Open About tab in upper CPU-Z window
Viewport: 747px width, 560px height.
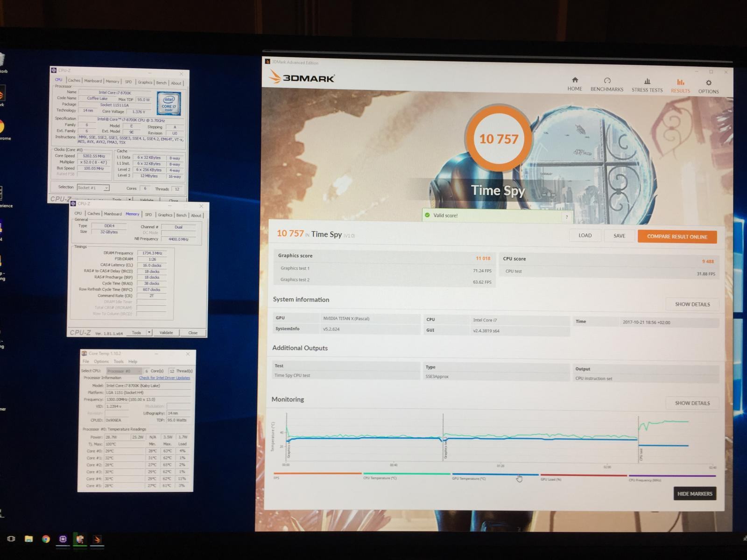point(176,83)
